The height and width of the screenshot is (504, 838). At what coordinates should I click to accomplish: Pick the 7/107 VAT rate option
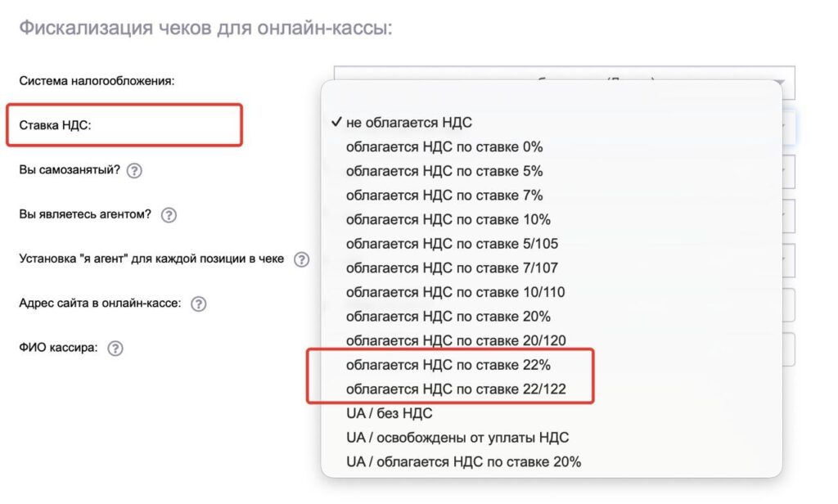pyautogui.click(x=452, y=268)
